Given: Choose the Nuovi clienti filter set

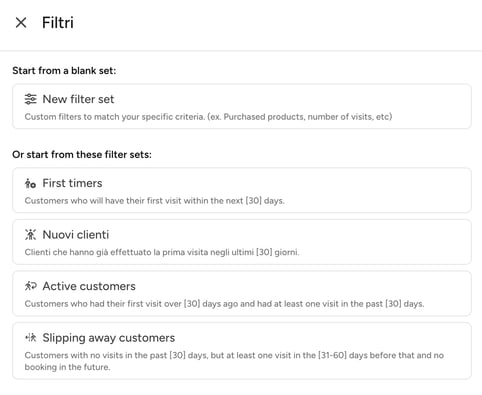Looking at the screenshot, I should click(242, 242).
